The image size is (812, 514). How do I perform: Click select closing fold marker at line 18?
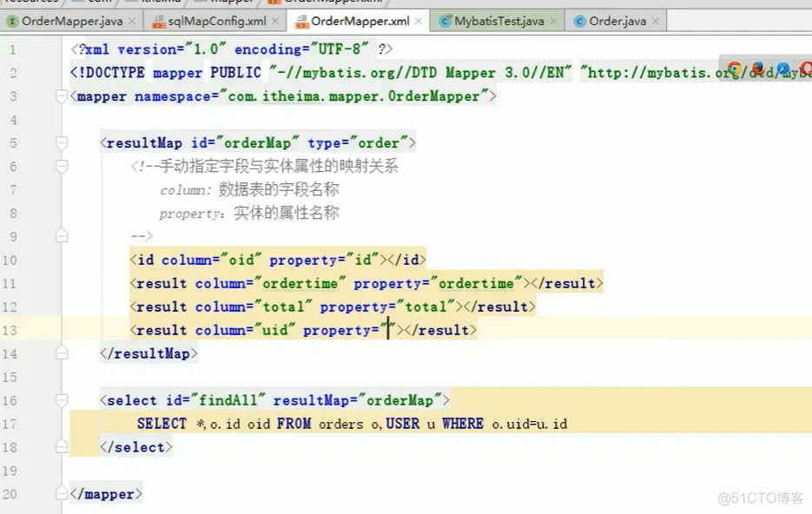61,446
